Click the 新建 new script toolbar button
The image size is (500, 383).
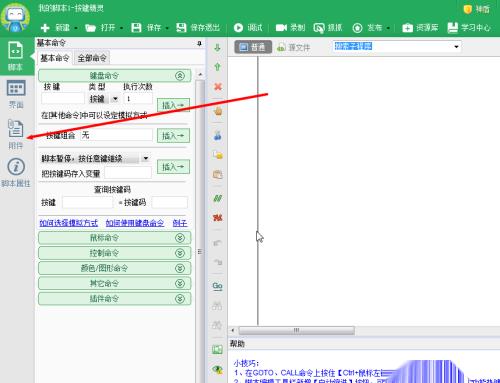55,28
